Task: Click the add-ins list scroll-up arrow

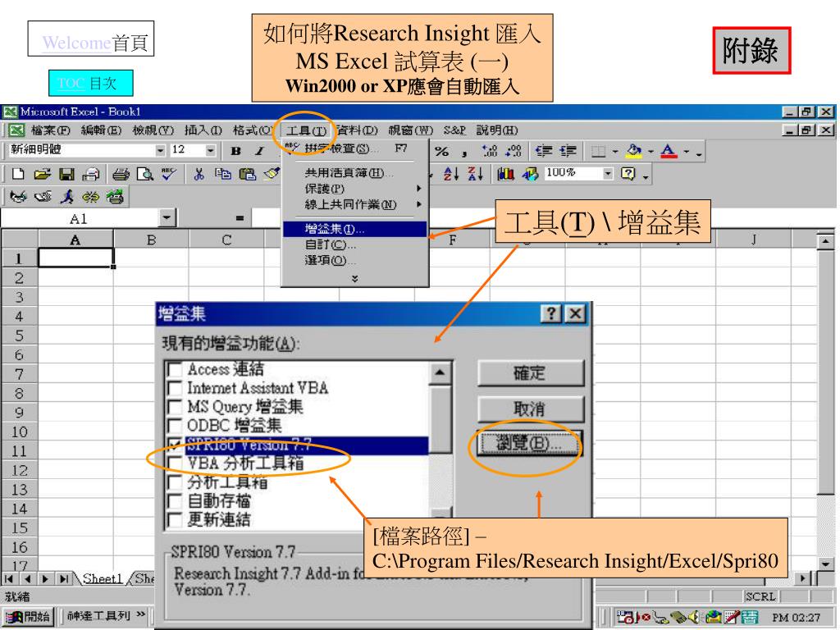Action: pyautogui.click(x=441, y=373)
